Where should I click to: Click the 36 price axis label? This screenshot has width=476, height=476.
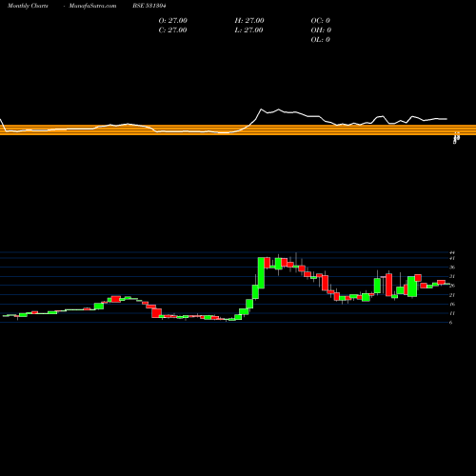click(x=452, y=268)
